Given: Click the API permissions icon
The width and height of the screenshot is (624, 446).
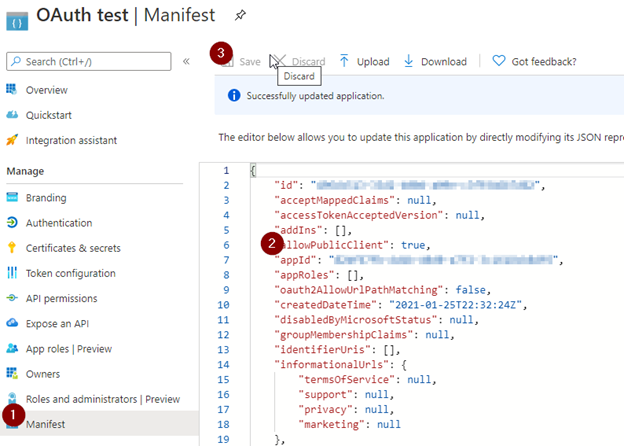Looking at the screenshot, I should pyautogui.click(x=12, y=298).
